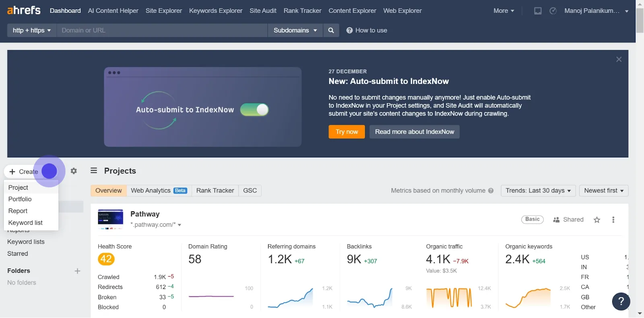This screenshot has height=318, width=644.
Task: Select Portfolio from Create menu
Action: pyautogui.click(x=31, y=199)
